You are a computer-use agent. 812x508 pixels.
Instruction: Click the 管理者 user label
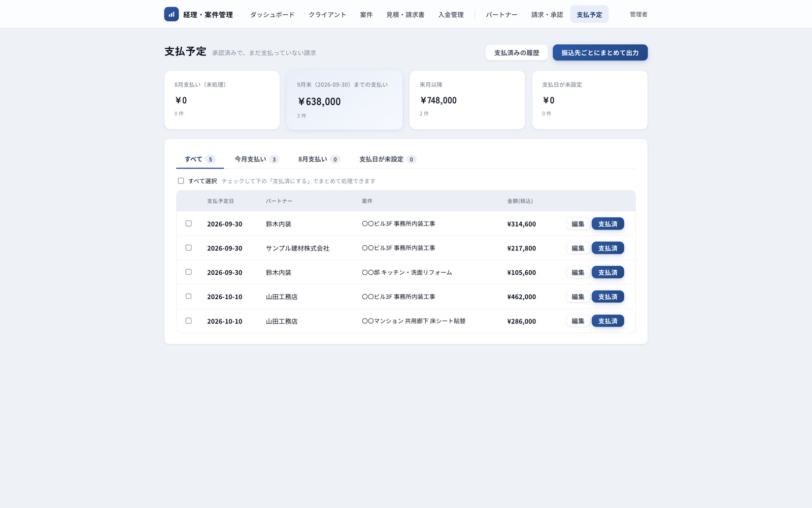pos(638,14)
